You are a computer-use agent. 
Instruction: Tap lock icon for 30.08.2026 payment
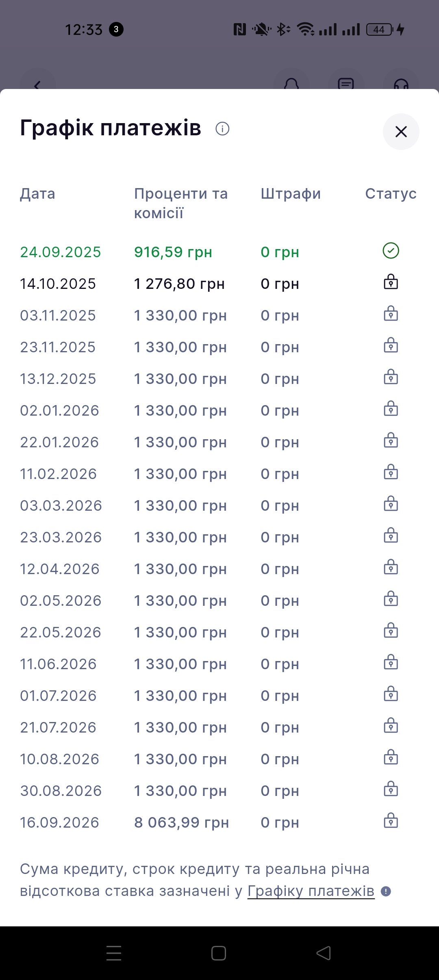click(x=391, y=789)
